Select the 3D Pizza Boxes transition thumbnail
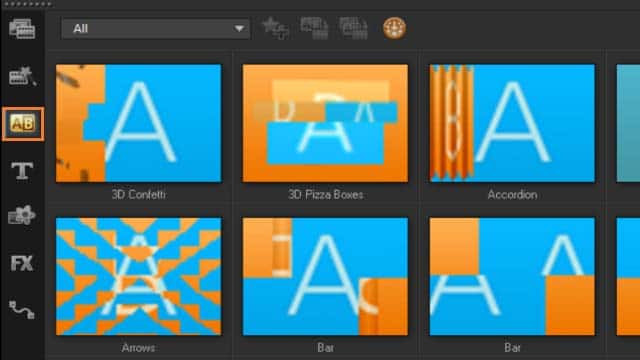640x360 pixels. pyautogui.click(x=325, y=123)
